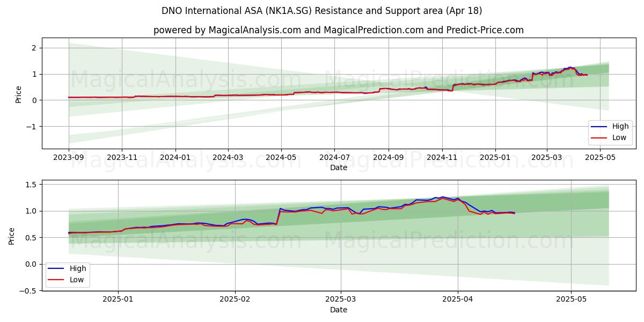Click the '2025-02' label on bottom chart axis
644x322 pixels.
[235, 301]
